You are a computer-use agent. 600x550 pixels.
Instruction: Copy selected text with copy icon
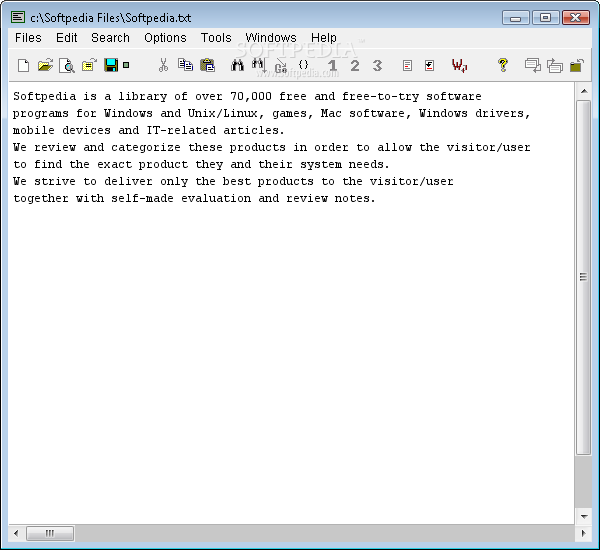click(186, 65)
